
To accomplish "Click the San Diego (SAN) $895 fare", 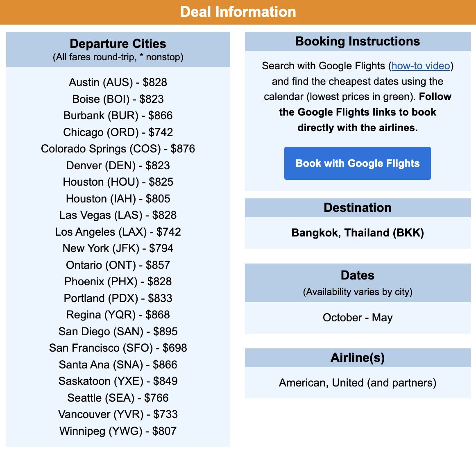I will tap(118, 331).
